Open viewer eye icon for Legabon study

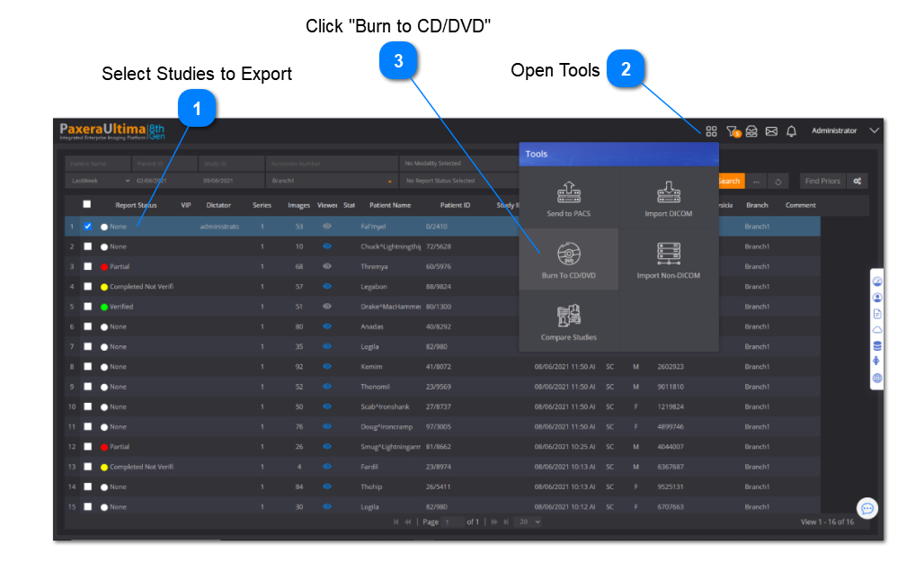(x=327, y=287)
